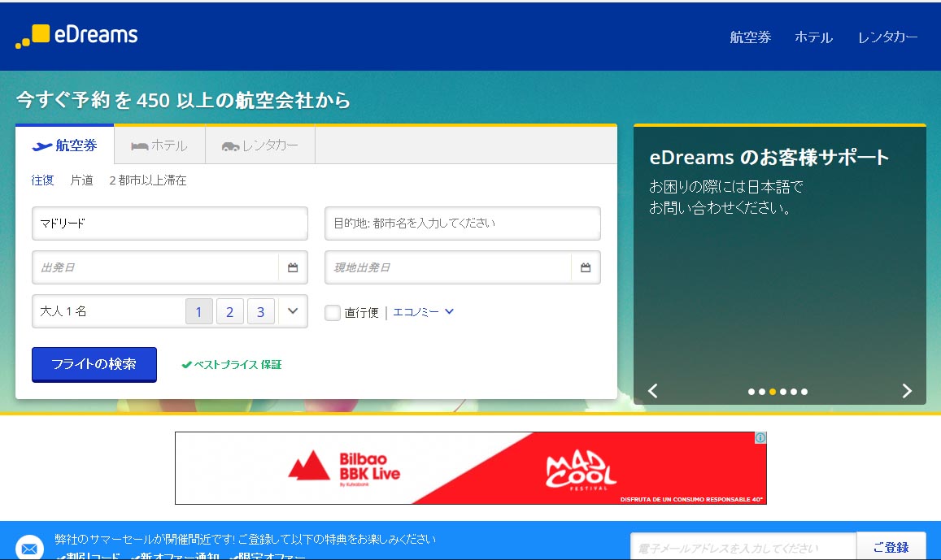Enable the 直行便 direct flight checkbox
941x560 pixels.
pyautogui.click(x=333, y=312)
